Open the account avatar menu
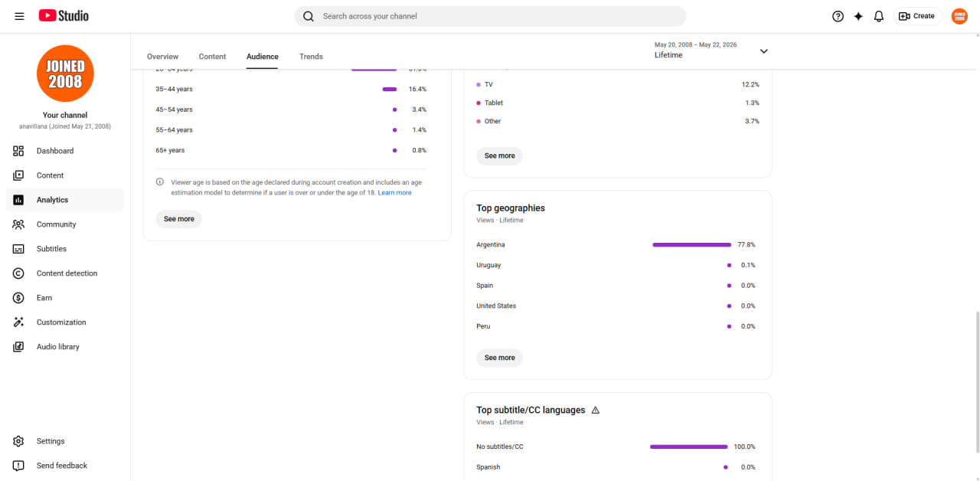980x481 pixels. [x=959, y=16]
